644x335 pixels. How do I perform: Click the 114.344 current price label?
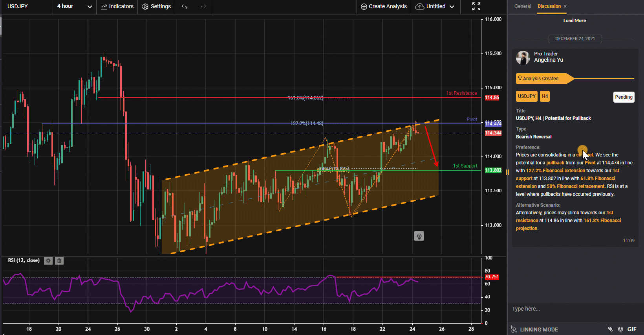(x=493, y=133)
